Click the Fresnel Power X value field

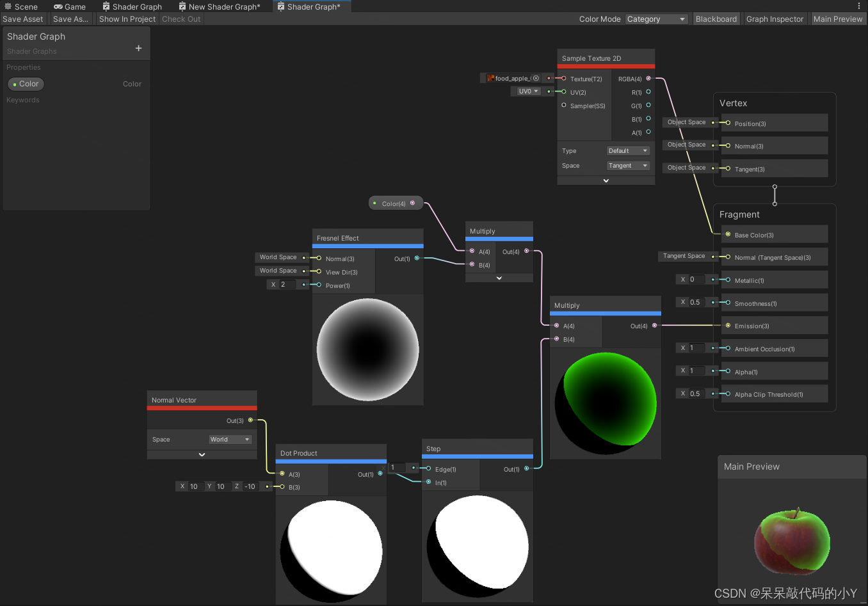click(288, 285)
